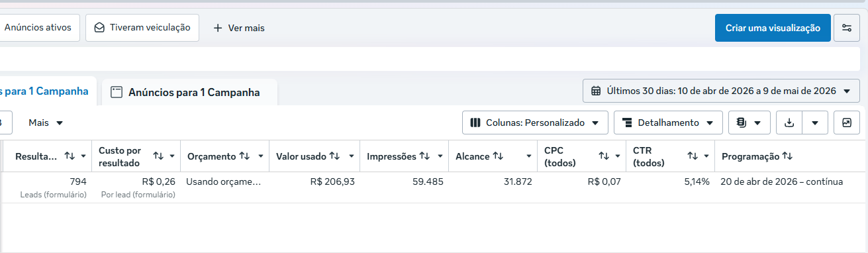The image size is (868, 253).
Task: Click Criar uma visualização button
Action: click(773, 28)
